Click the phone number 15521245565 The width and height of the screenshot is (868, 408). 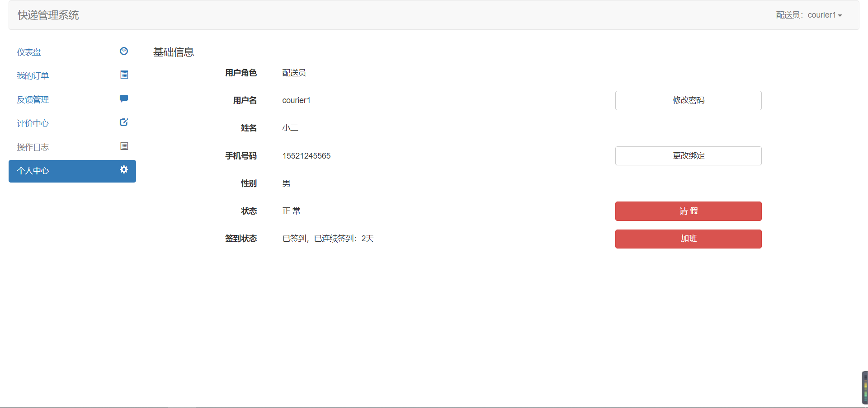[x=307, y=156]
